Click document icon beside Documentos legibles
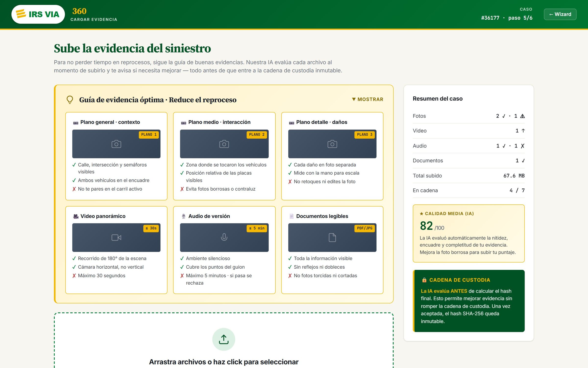Viewport: 588px width, 368px height. tap(292, 216)
